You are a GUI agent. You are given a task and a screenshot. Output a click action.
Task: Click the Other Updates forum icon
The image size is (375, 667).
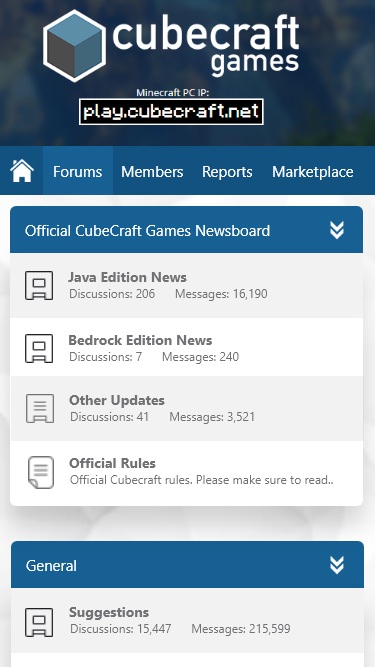click(40, 408)
